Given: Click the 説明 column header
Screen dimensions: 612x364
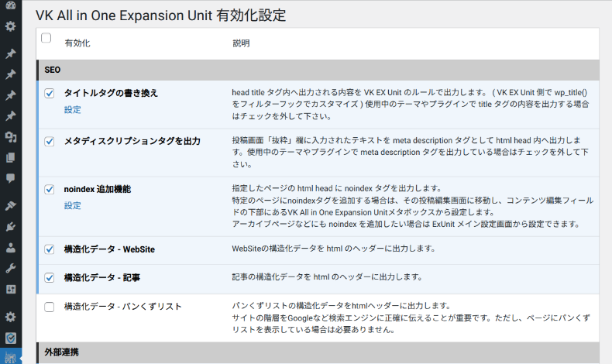Looking at the screenshot, I should pyautogui.click(x=241, y=43).
